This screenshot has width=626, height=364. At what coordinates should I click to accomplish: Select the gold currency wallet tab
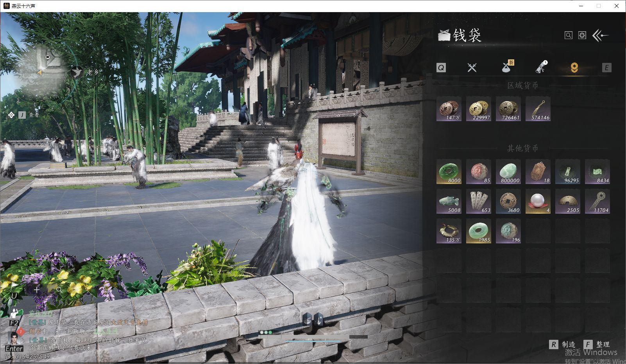tap(574, 68)
